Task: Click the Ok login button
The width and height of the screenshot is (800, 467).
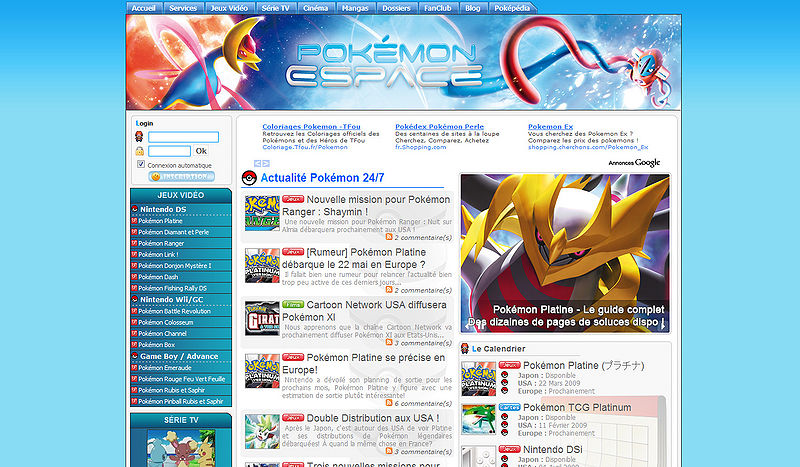Action: click(201, 151)
